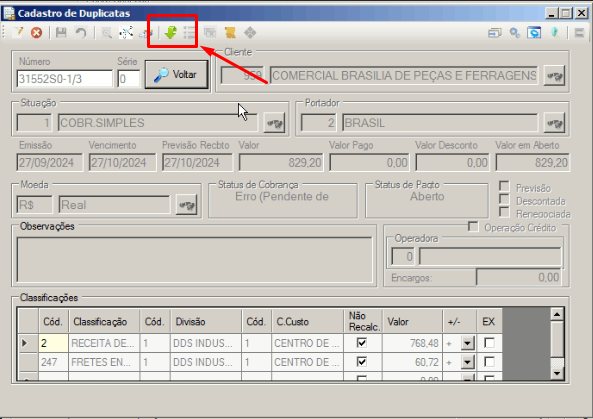Open the Portador lookup handshake button

tap(554, 123)
